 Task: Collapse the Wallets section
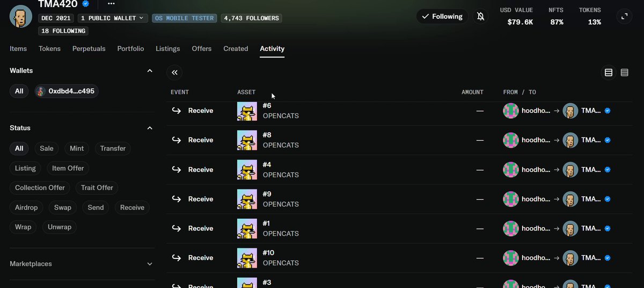point(150,71)
